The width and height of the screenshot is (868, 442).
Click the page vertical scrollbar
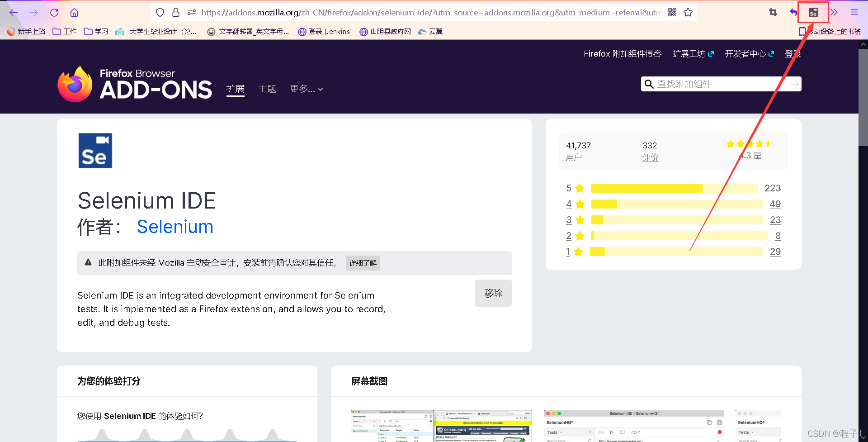[x=863, y=97]
